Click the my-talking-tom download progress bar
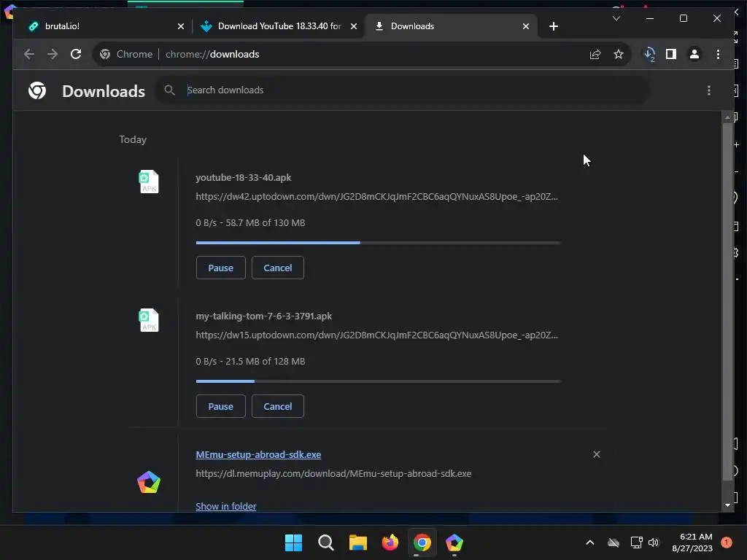747x560 pixels. coord(379,381)
